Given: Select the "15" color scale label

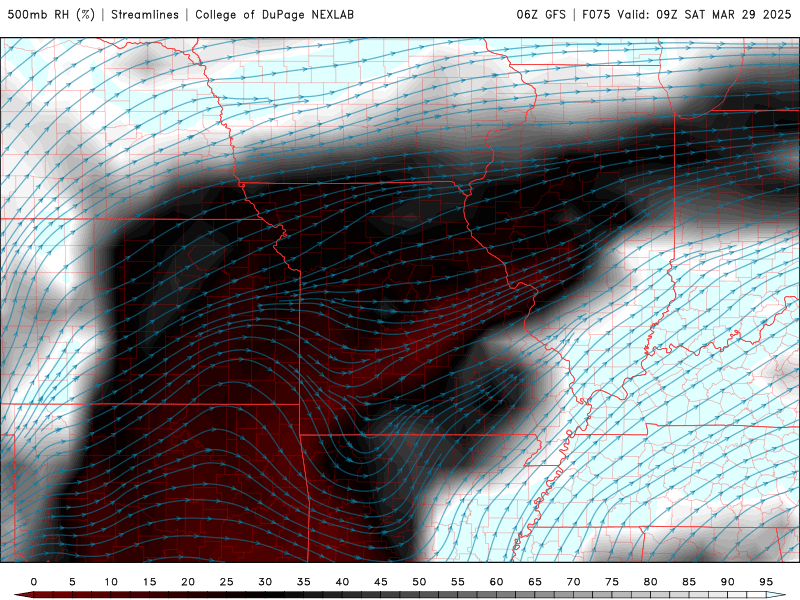Looking at the screenshot, I should point(149,582).
